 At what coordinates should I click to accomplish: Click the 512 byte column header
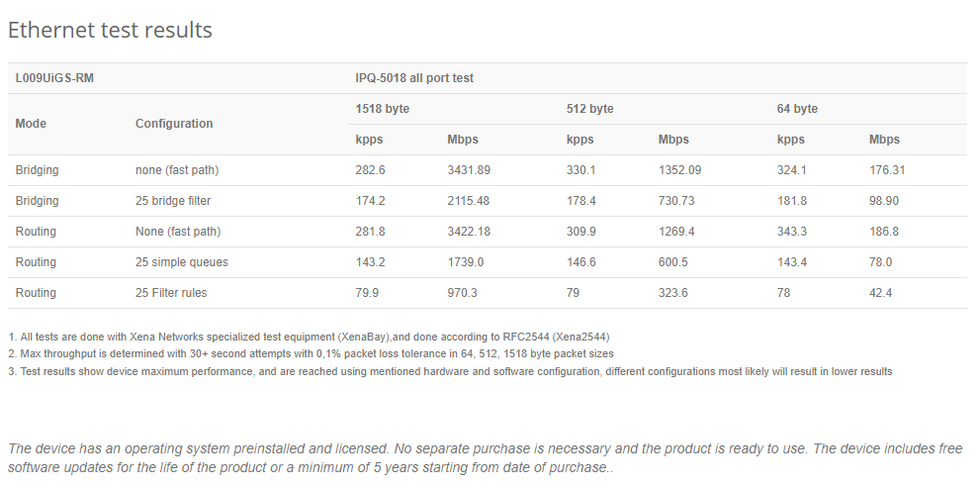point(590,109)
